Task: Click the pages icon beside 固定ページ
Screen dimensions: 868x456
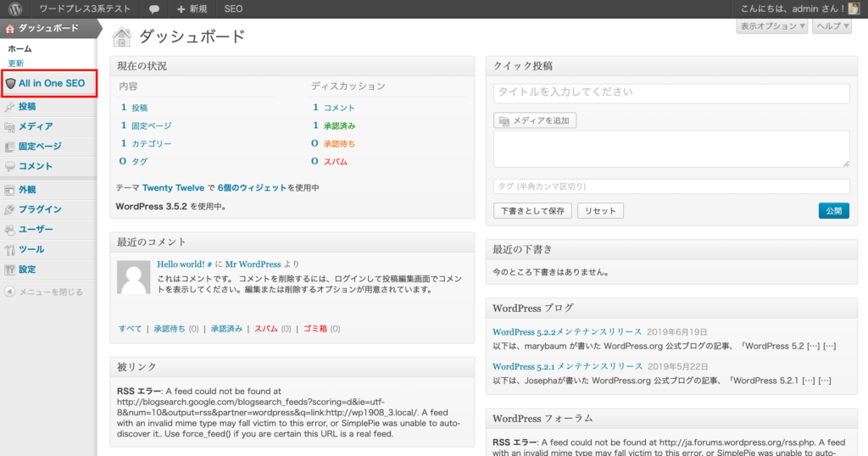Action: coord(9,147)
